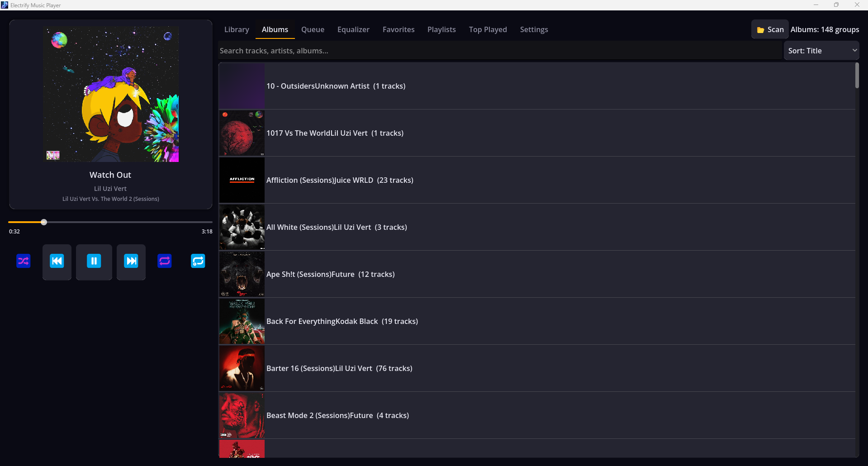Click the album list vertical scrollbar
The image size is (868, 466).
pos(857,76)
